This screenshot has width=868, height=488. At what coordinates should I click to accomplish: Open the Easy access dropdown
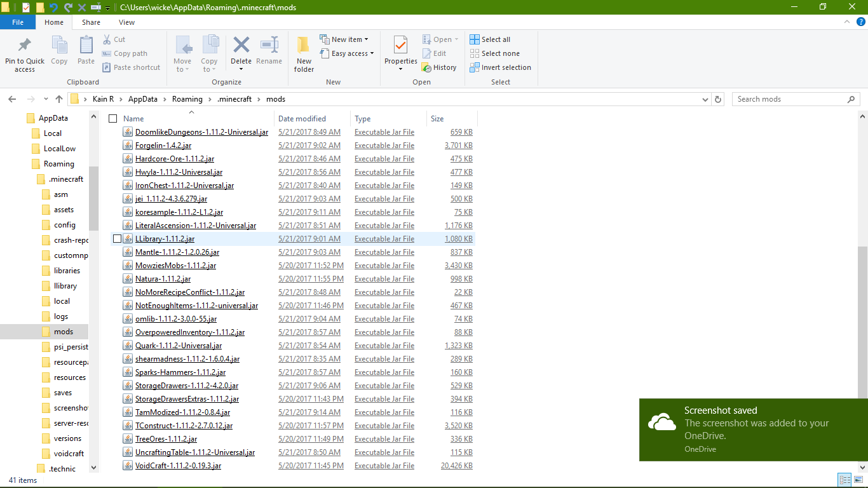347,53
